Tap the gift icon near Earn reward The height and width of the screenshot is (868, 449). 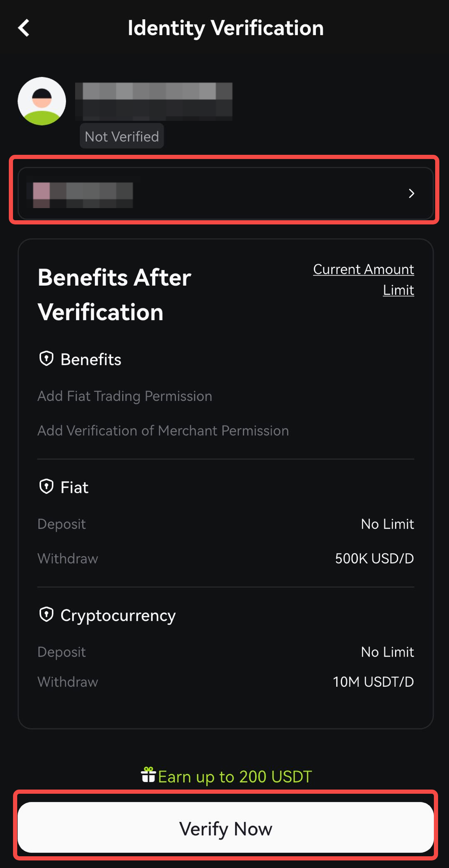[x=148, y=775]
